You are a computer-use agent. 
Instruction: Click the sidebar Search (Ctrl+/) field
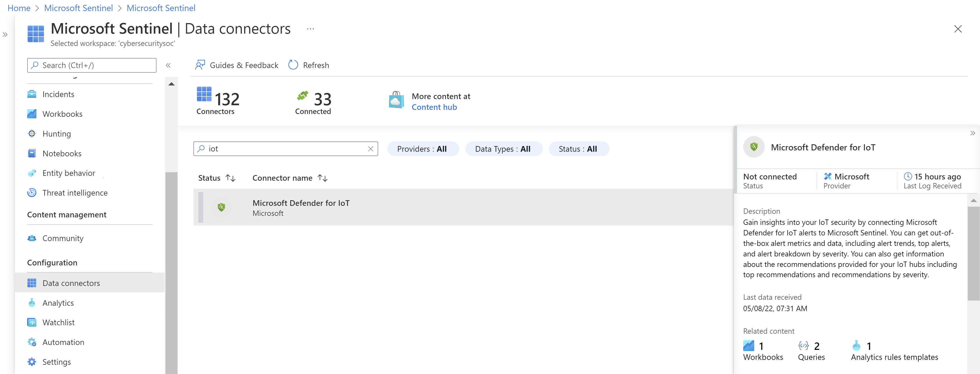point(92,65)
